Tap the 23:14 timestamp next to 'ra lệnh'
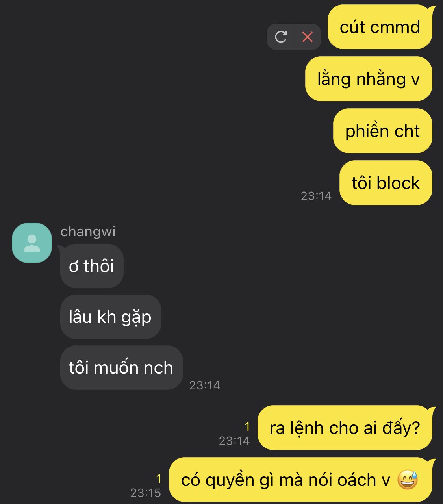 pyautogui.click(x=234, y=441)
